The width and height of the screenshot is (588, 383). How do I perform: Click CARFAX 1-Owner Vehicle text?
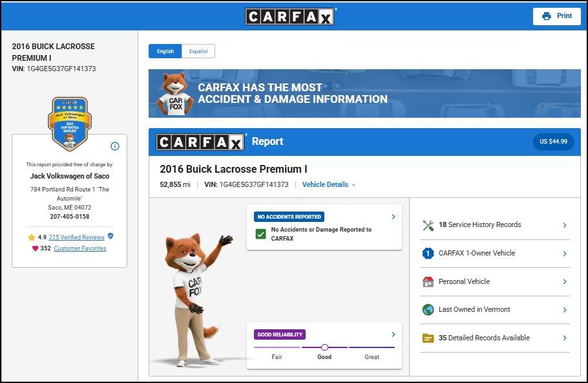click(477, 253)
